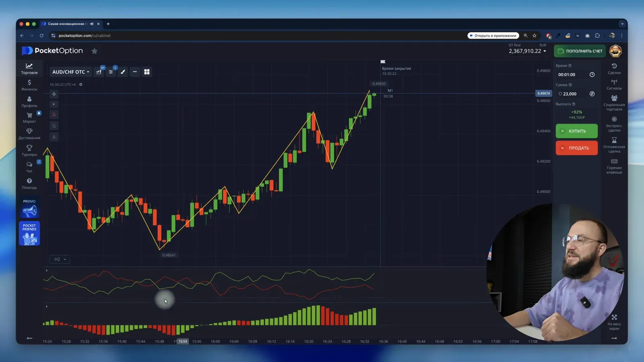The image size is (644, 362).
Task: Toggle the G chart tool button
Action: (54, 125)
